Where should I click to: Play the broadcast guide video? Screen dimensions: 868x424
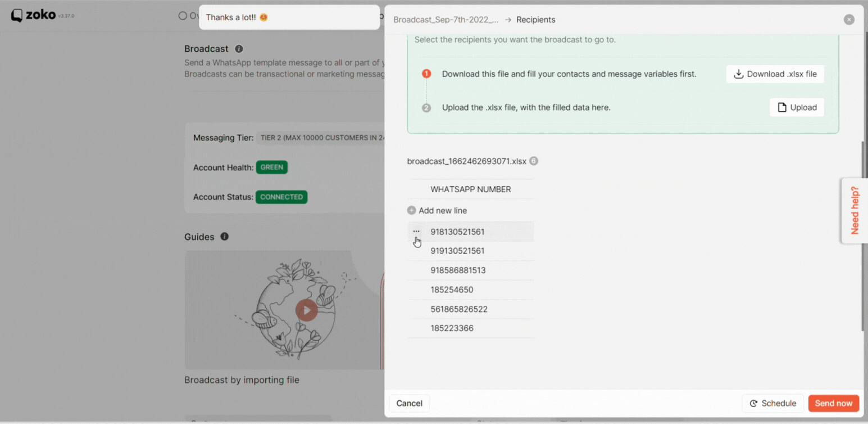306,310
